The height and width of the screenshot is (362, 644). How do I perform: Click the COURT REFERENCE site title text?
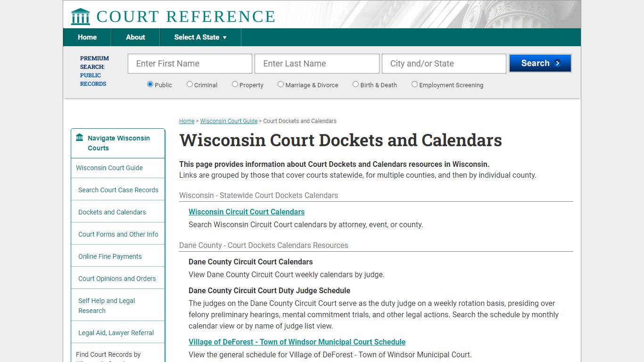186,16
